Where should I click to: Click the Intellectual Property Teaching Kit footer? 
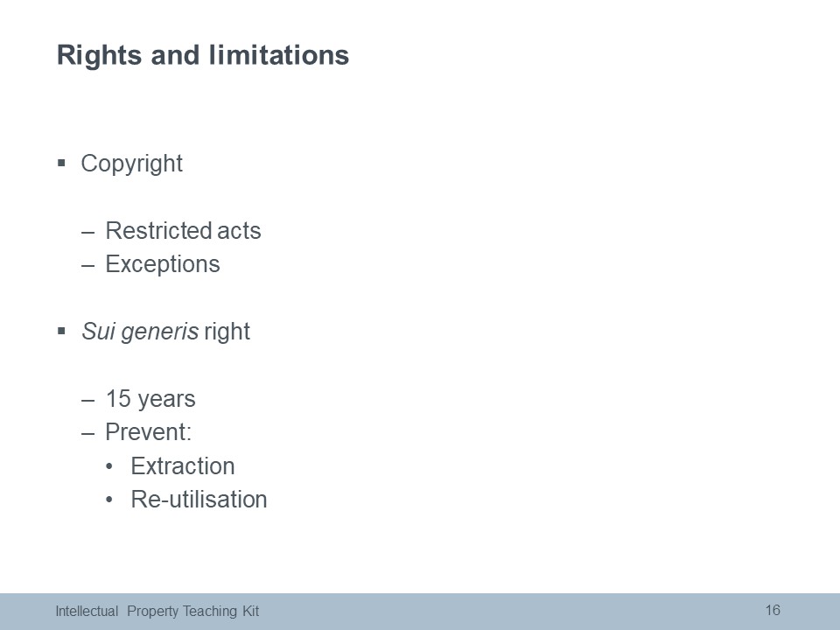(157, 612)
